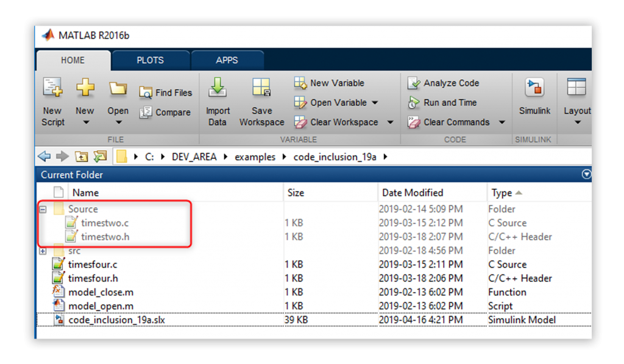
Task: Click the Open Variable icon
Action: (300, 102)
